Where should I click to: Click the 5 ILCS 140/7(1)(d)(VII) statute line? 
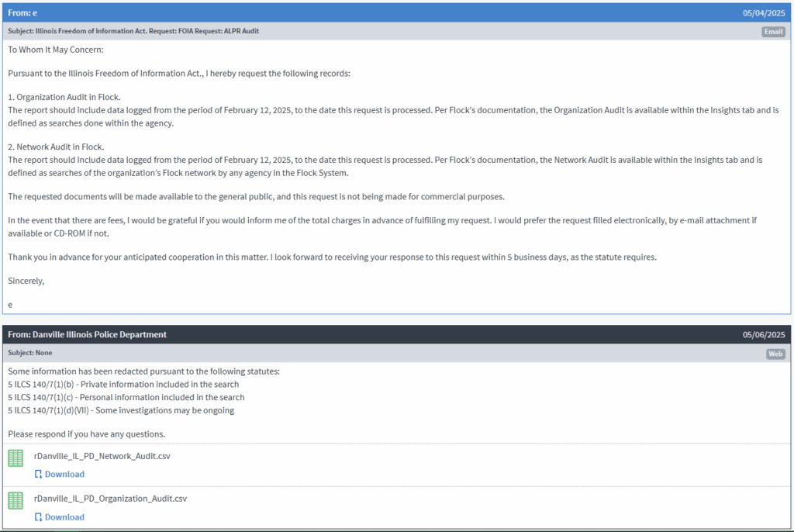121,410
